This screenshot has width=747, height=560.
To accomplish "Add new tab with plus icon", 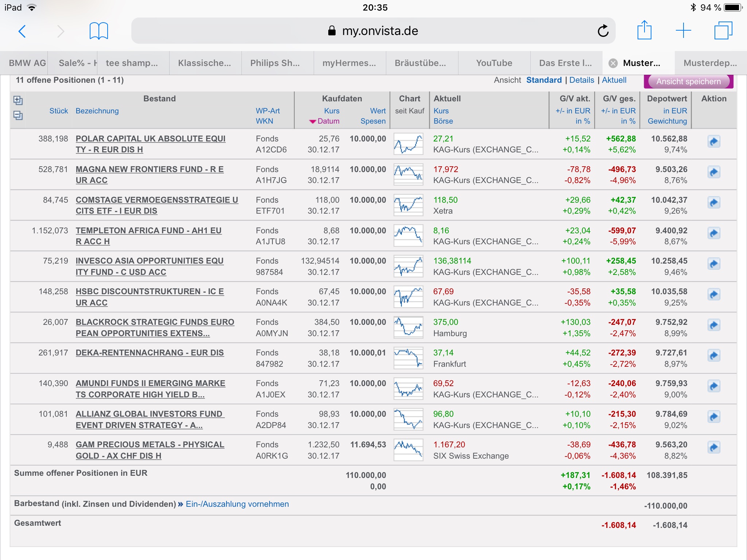I will coord(683,31).
